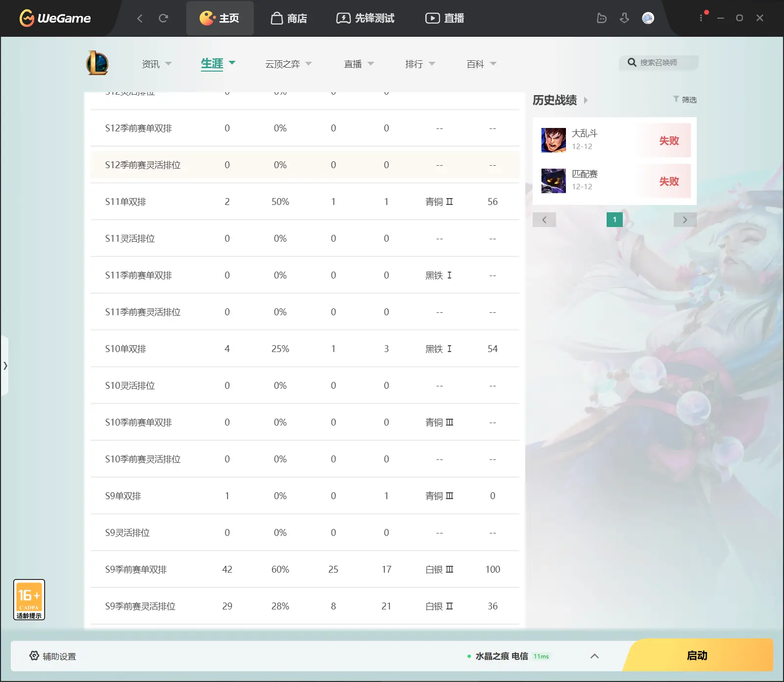784x682 pixels.
Task: Open the 主页 home tab
Action: (220, 18)
